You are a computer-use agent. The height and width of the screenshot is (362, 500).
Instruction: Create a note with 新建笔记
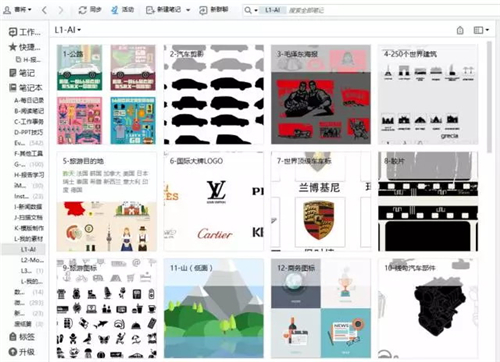click(x=164, y=10)
